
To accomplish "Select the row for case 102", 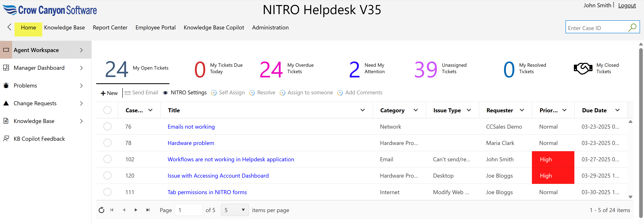I will [x=107, y=159].
